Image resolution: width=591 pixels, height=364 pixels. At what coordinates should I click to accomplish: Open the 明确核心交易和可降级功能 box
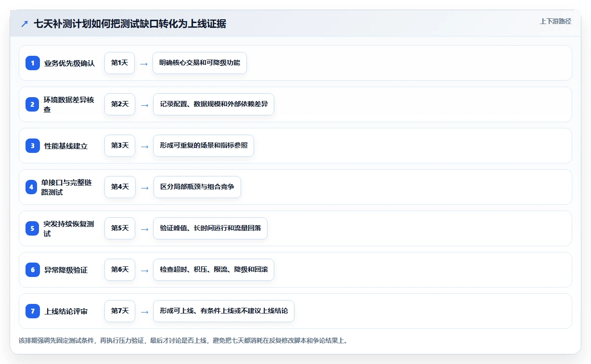200,63
